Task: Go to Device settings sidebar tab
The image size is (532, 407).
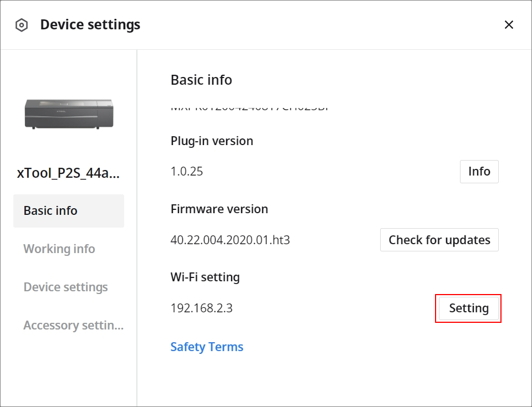Action: tap(65, 287)
